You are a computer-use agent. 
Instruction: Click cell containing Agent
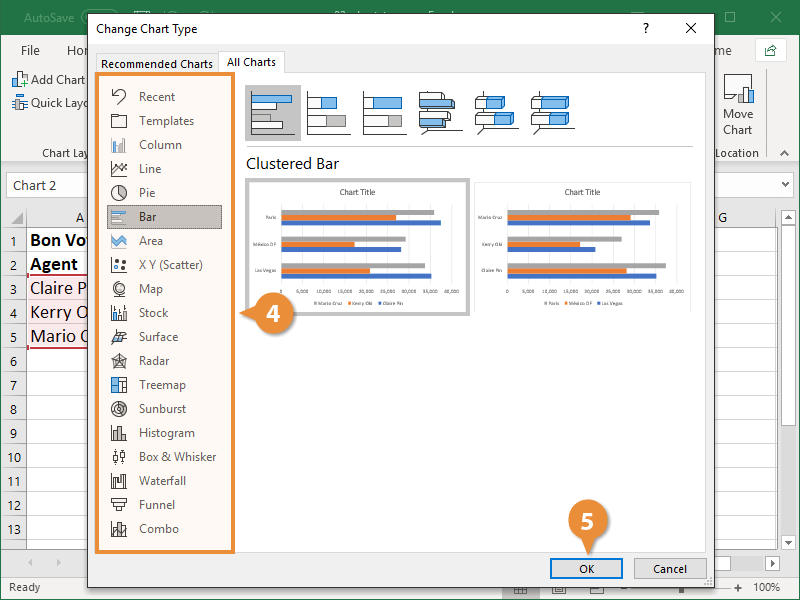(57, 264)
